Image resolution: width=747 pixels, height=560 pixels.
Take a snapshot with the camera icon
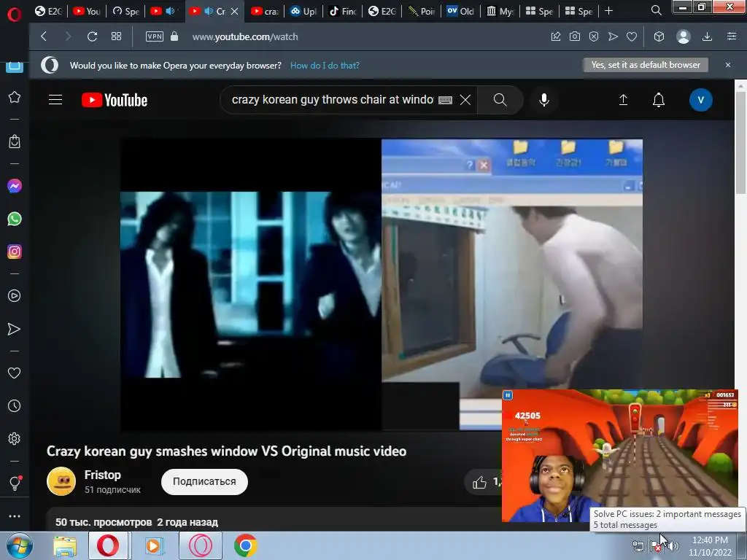pyautogui.click(x=575, y=36)
